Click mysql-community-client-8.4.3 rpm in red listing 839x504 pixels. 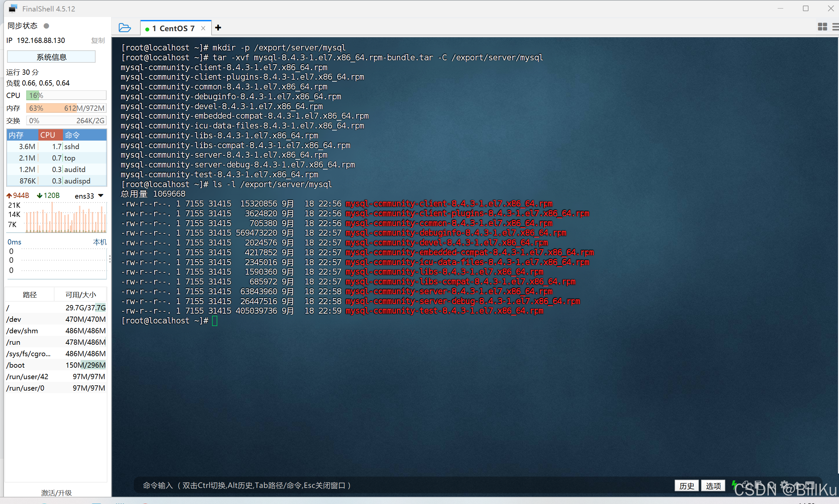pyautogui.click(x=449, y=204)
